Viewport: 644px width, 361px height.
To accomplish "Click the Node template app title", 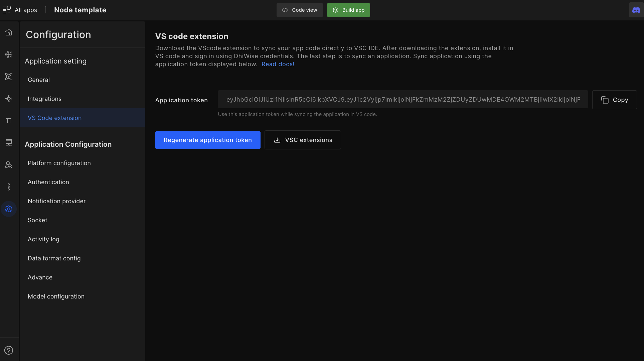I will (x=80, y=10).
